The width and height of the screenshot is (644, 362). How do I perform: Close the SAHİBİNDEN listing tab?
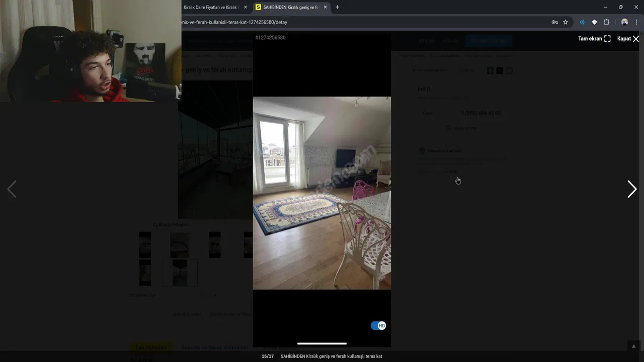(x=326, y=7)
